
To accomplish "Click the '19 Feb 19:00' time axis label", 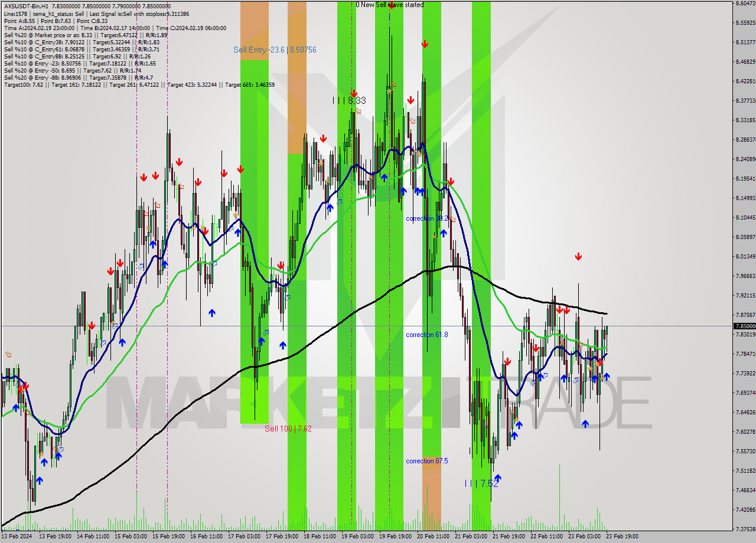I will click(395, 536).
